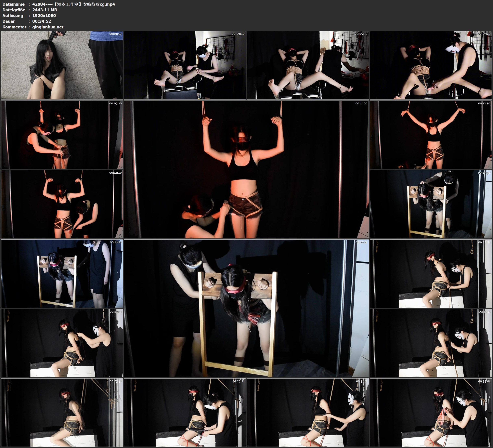Click the qinglanhua.net comment text

(x=48, y=27)
